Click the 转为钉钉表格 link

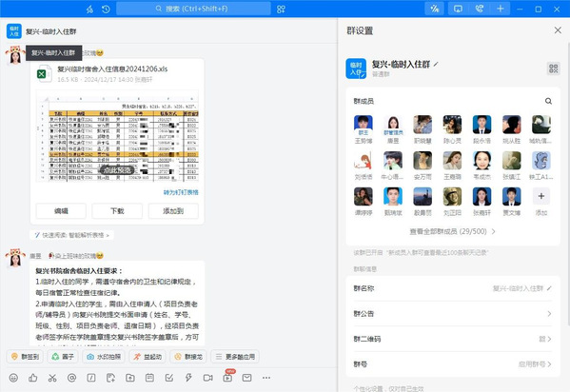(x=181, y=192)
